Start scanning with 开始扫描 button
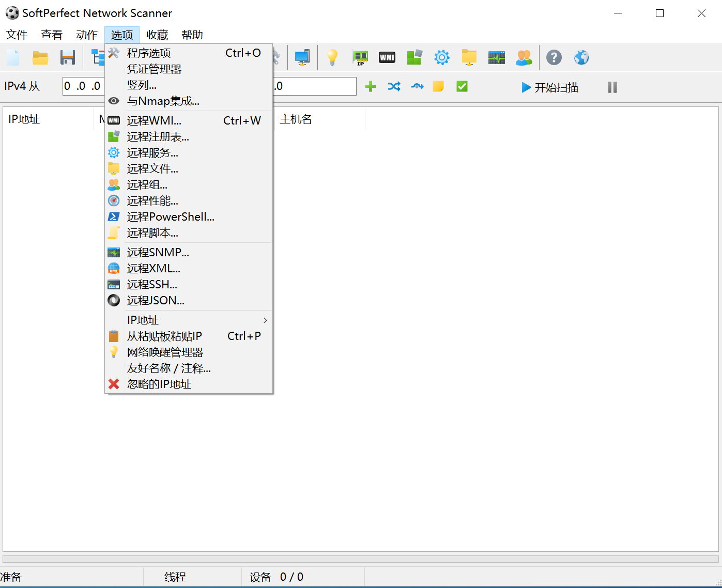722x588 pixels. pos(550,87)
